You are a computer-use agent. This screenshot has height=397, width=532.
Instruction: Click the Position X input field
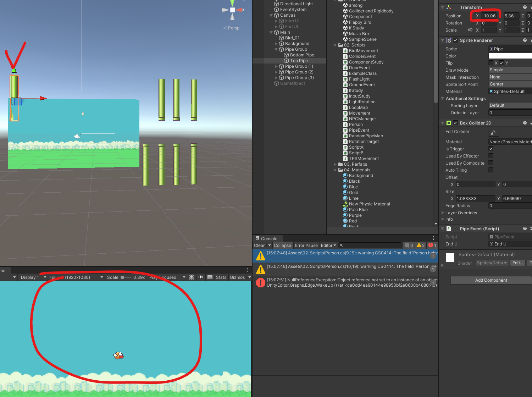pos(489,16)
